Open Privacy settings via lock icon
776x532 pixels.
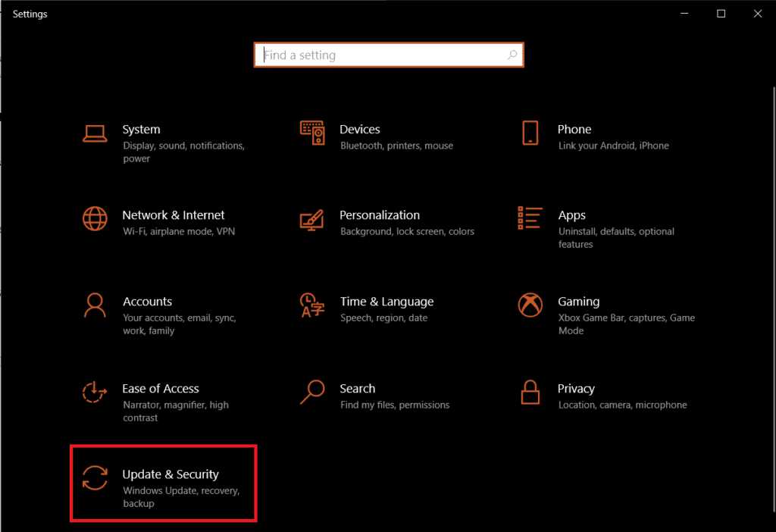pyautogui.click(x=530, y=393)
